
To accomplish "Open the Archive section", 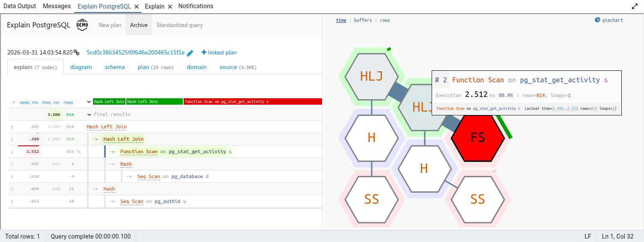I will pyautogui.click(x=139, y=25).
